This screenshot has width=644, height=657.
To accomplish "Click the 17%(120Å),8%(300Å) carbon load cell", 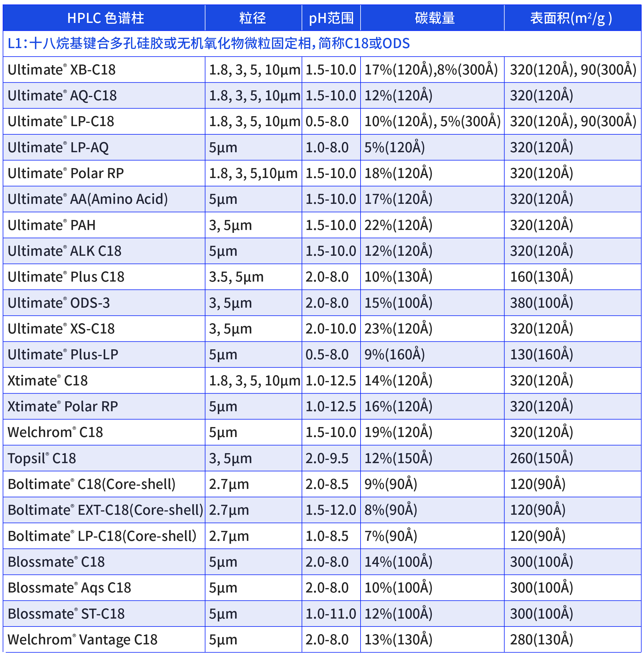I will click(431, 70).
